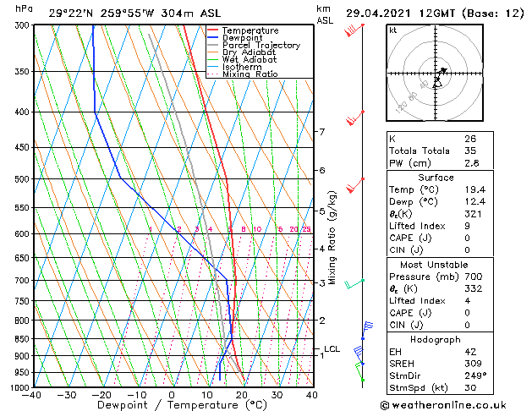532x411 pixels.
Task: Click the Mixing Ratio legend entry
Action: (x=250, y=74)
